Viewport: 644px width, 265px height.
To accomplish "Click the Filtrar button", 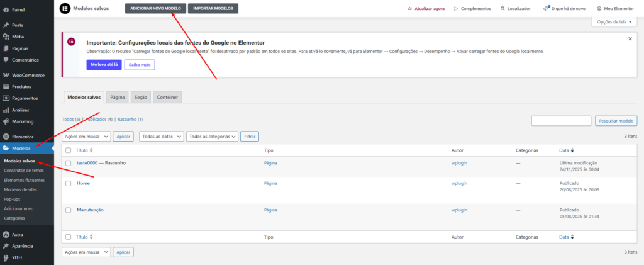I will pos(250,137).
